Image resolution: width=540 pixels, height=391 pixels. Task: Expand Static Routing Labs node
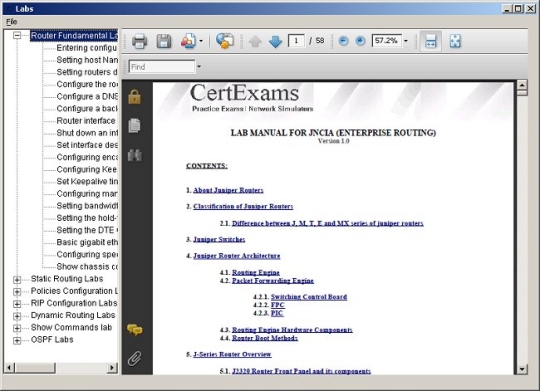pyautogui.click(x=17, y=279)
